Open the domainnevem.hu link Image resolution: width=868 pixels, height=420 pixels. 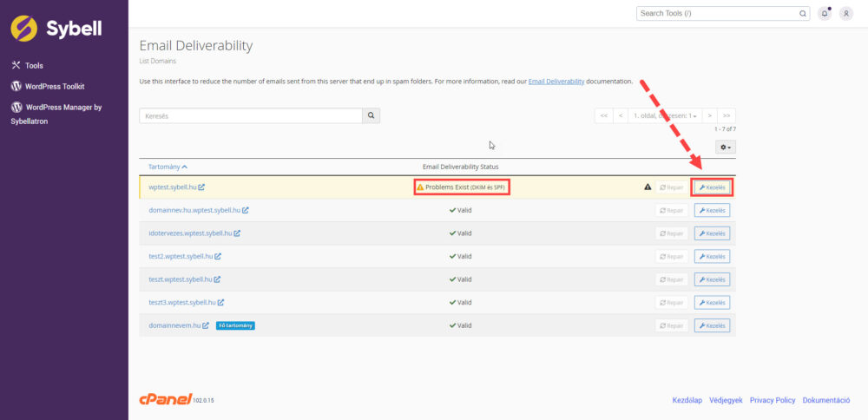(x=174, y=325)
